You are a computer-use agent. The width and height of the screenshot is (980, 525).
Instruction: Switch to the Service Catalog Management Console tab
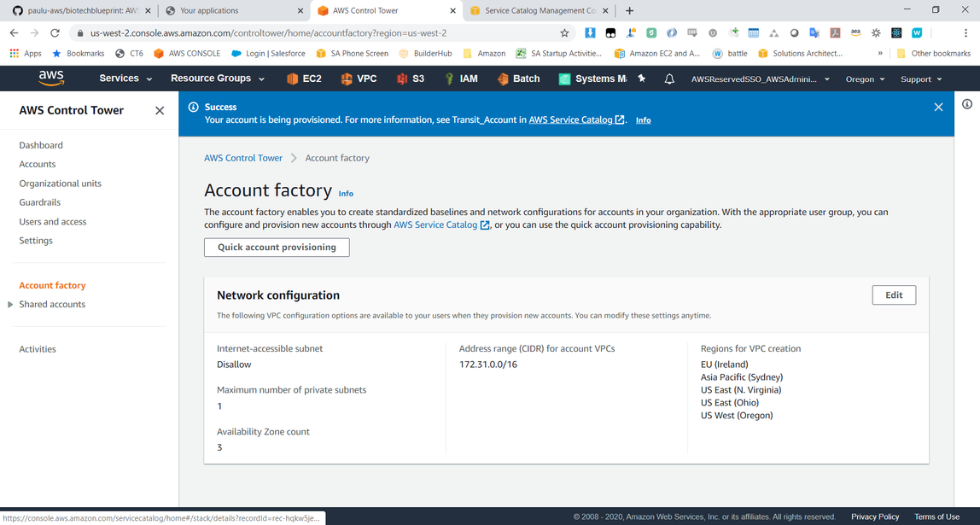539,10
